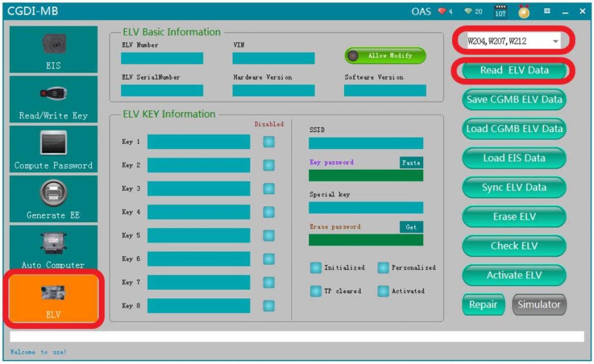594x364 pixels.
Task: Click the 'Welcome to use!' status text
Action: click(38, 352)
